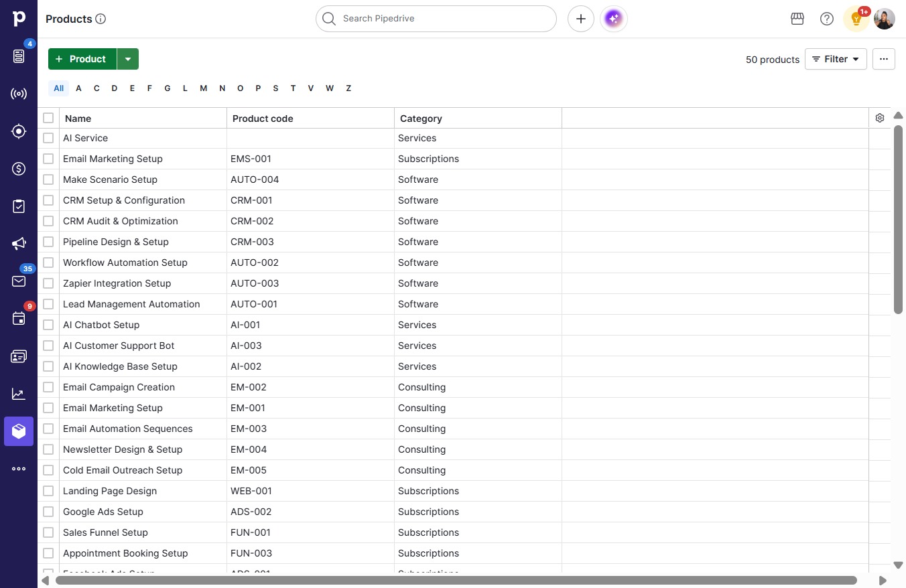Screen dimensions: 906x588
Task: Click the scroll right arrow
Action: [x=883, y=581]
